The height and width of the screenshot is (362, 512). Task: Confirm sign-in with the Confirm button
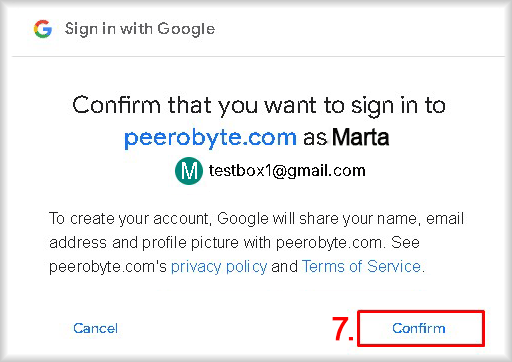click(x=420, y=328)
